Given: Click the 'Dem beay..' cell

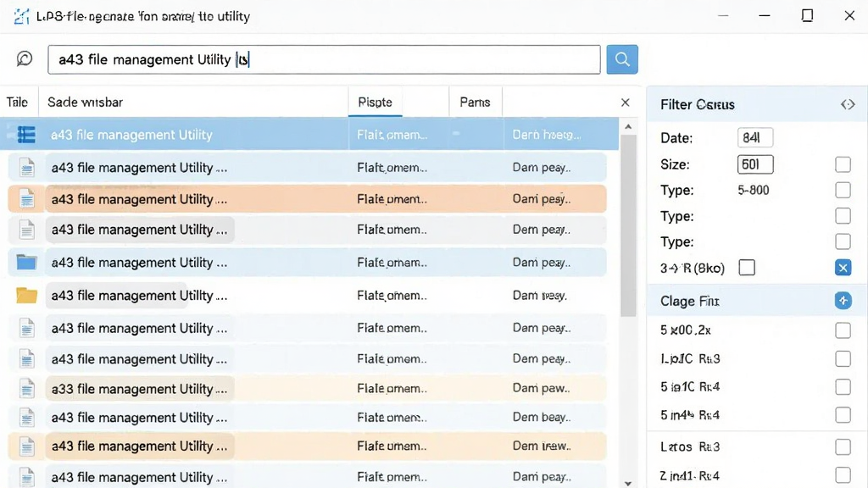Looking at the screenshot, I should pyautogui.click(x=541, y=417).
